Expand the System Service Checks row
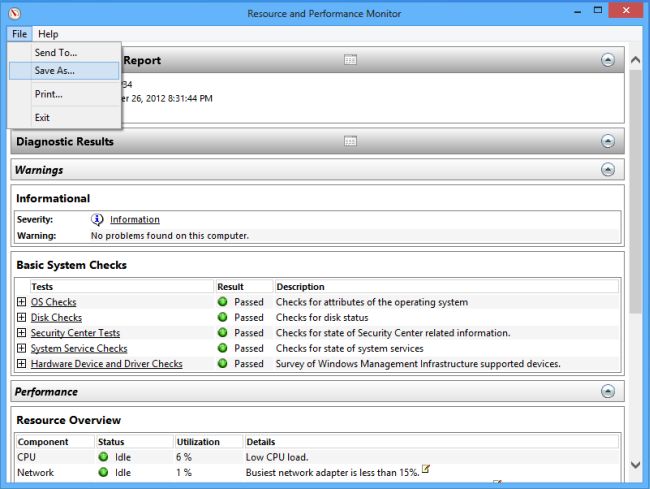 [x=22, y=348]
